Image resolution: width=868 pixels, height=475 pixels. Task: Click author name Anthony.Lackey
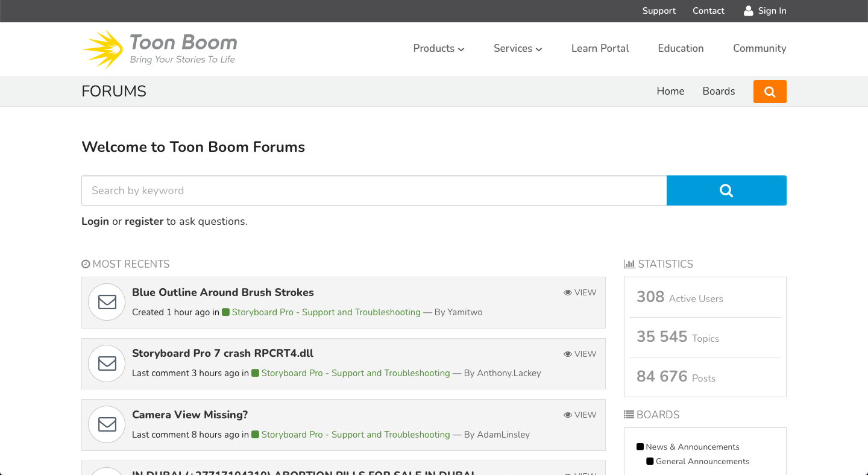[x=509, y=373]
